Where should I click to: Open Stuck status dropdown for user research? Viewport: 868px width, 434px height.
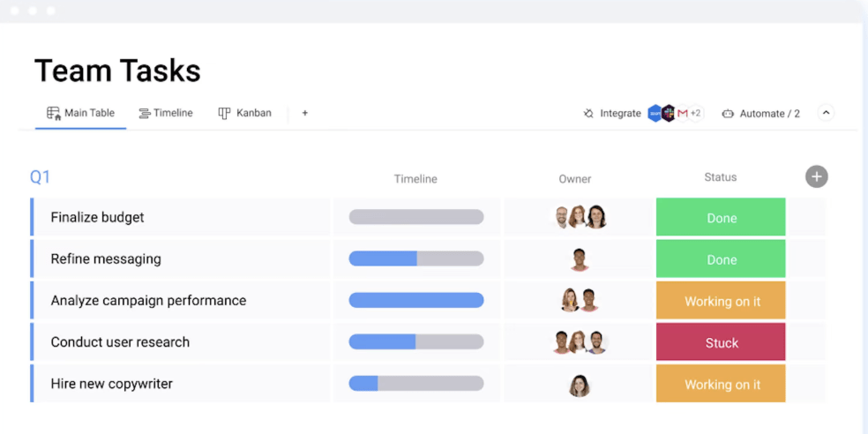[x=721, y=342]
